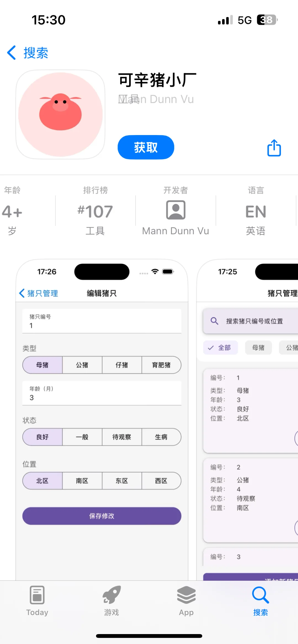The image size is (298, 644).
Task: Select the 全部 filter chip
Action: (220, 347)
